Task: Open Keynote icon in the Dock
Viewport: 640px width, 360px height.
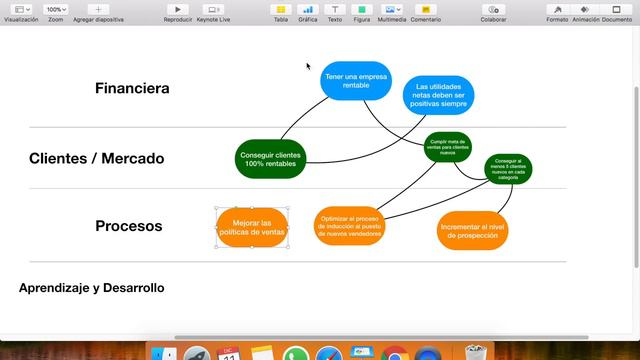Action: 362,353
